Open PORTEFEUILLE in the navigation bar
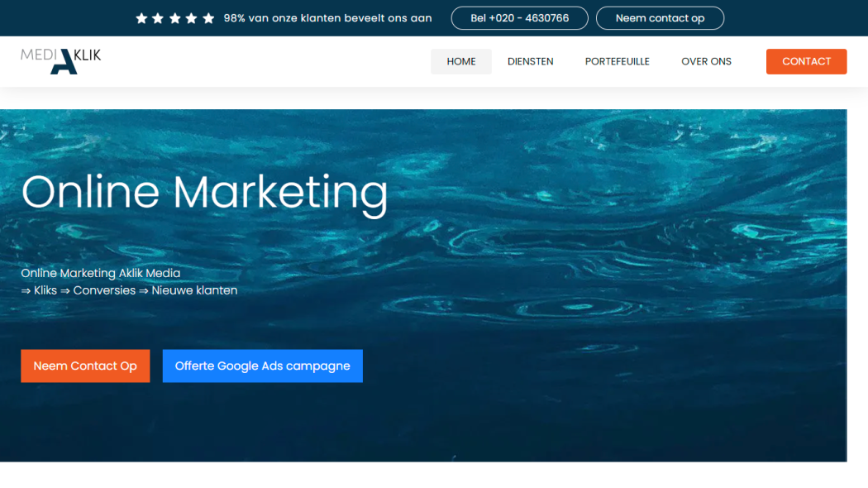Image resolution: width=868 pixels, height=488 pixels. [617, 61]
